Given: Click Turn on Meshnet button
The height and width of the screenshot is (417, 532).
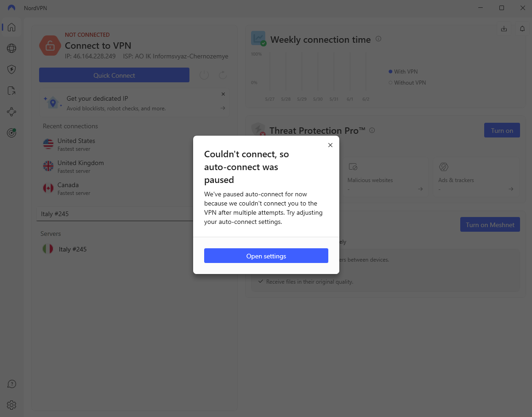Looking at the screenshot, I should (x=490, y=225).
